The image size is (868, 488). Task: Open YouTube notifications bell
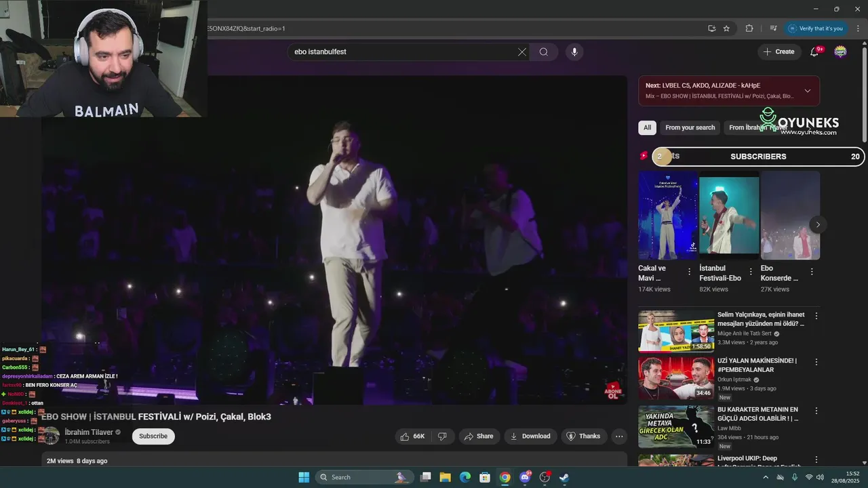point(815,52)
